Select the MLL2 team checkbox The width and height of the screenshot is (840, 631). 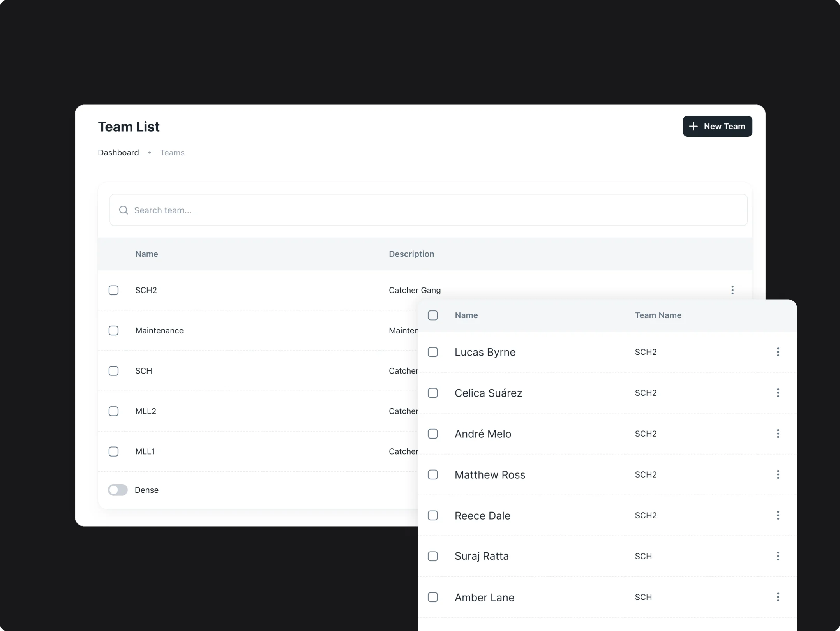tap(113, 411)
